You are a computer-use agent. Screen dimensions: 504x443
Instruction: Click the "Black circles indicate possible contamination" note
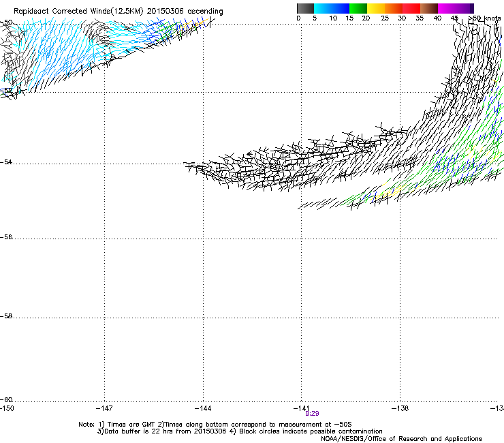tap(311, 431)
